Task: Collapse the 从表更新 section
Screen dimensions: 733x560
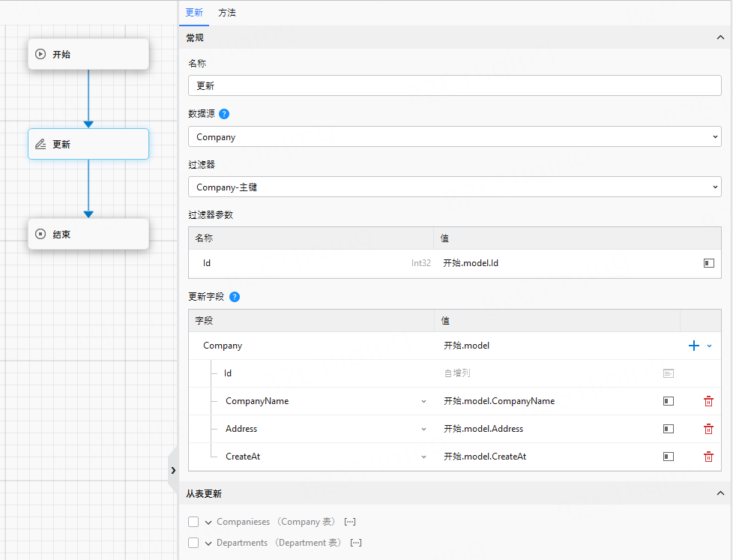Action: (x=720, y=493)
